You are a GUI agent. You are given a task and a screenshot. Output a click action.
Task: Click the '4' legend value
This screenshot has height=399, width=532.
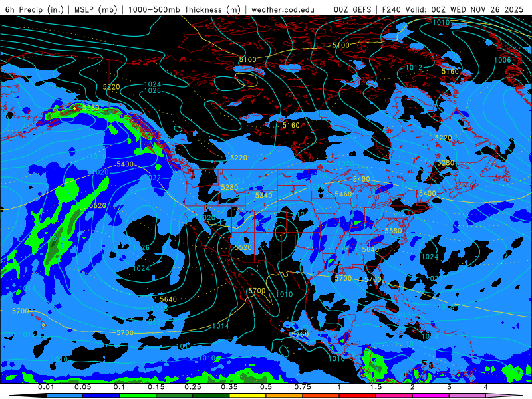point(486,387)
